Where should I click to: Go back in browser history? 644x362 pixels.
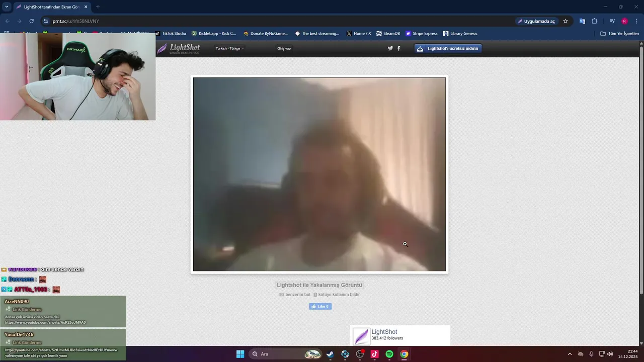tap(7, 21)
